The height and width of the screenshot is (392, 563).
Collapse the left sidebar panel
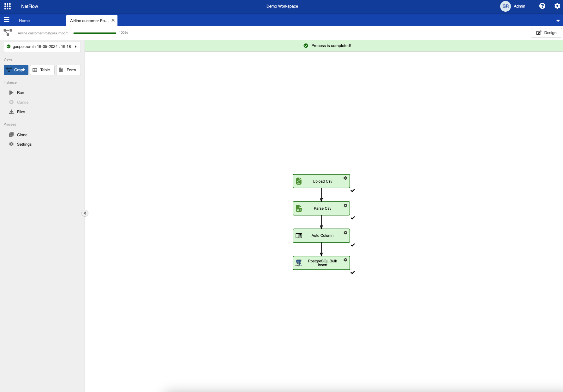click(85, 213)
